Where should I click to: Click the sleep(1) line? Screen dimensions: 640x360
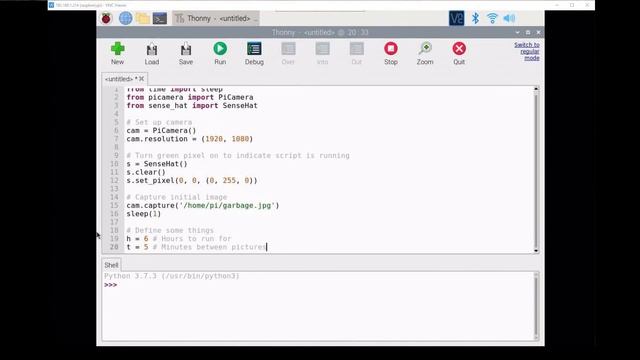(144, 214)
